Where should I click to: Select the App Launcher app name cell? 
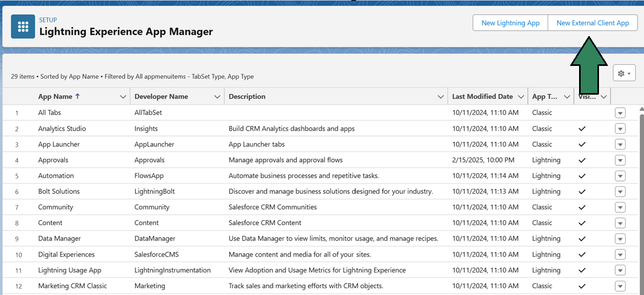coord(59,144)
